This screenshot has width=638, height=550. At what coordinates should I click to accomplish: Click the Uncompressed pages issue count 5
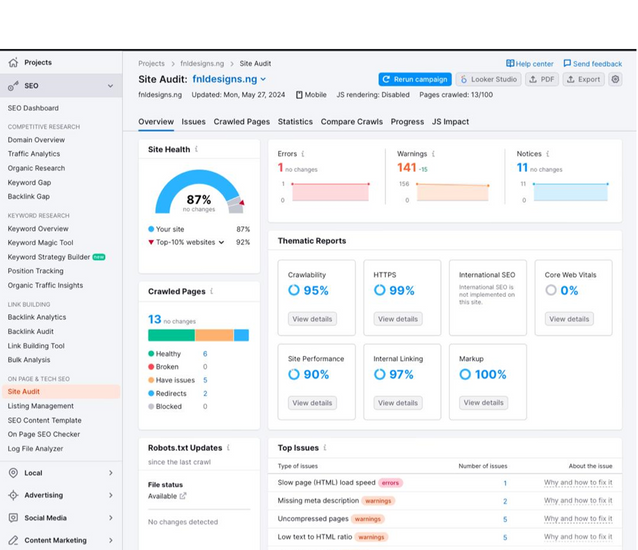click(505, 519)
